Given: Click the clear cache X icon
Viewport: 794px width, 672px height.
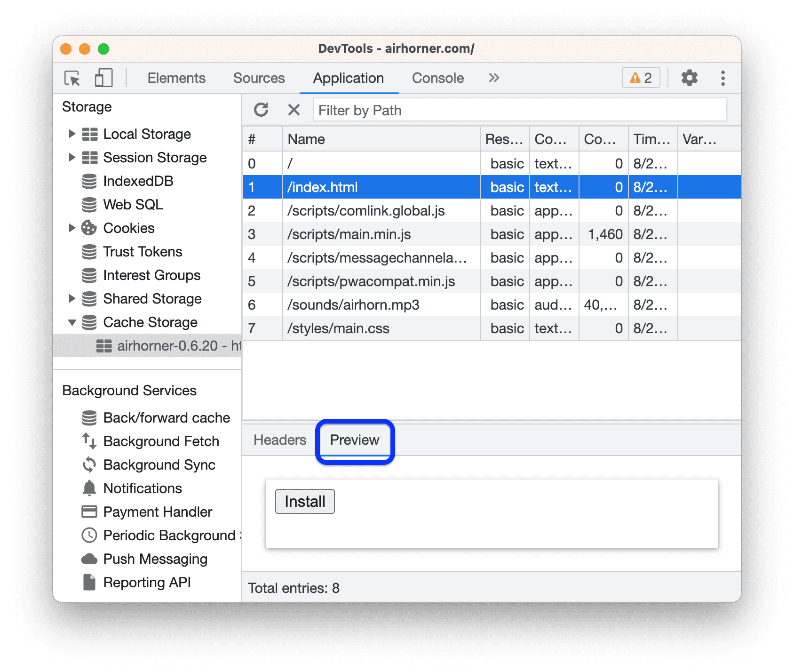Looking at the screenshot, I should click(x=294, y=110).
